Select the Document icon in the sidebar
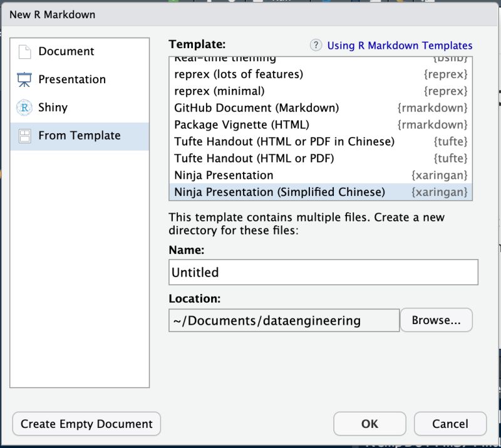Screen dimensions: 501x448 pyautogui.click(x=26, y=51)
